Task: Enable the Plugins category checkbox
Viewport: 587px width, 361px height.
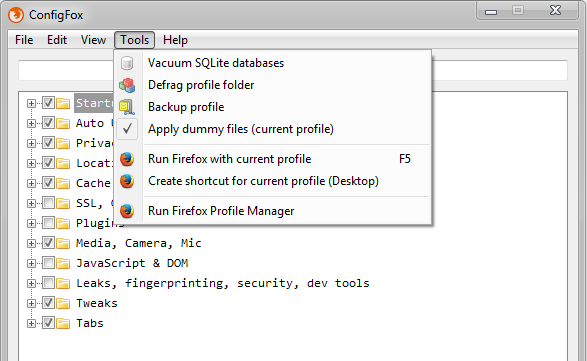Action: [x=48, y=223]
